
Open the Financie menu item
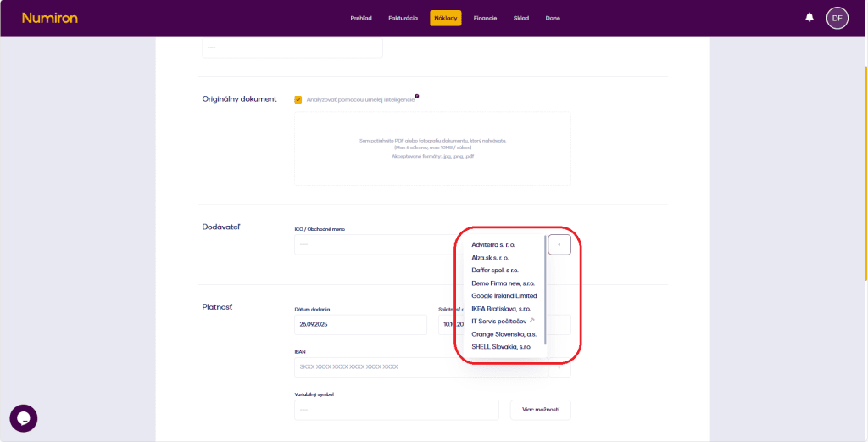[485, 18]
